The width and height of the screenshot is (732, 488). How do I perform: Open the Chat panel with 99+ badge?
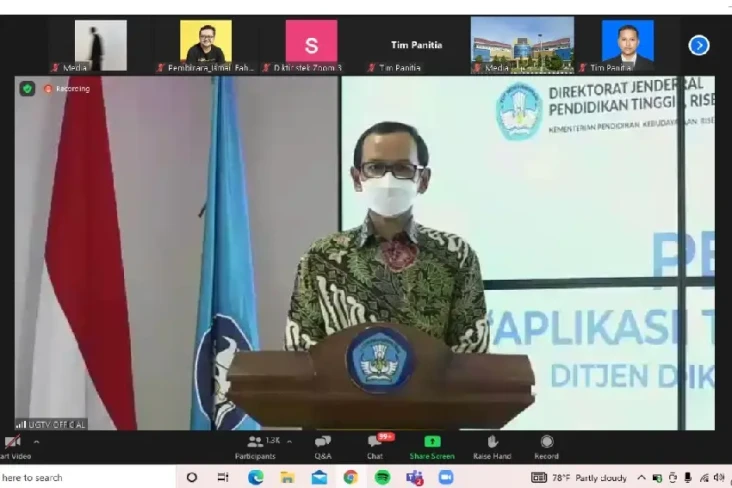point(375,447)
